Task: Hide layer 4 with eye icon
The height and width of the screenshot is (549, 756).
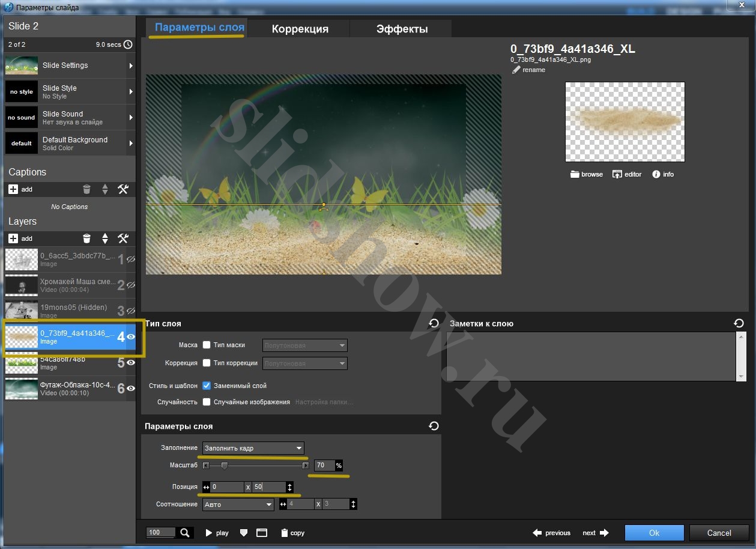Action: (x=131, y=337)
